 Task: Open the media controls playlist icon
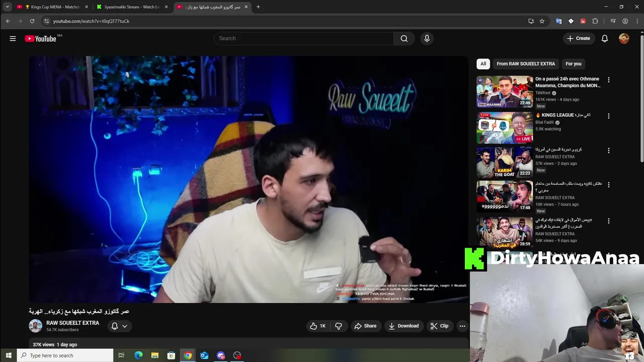(x=613, y=21)
